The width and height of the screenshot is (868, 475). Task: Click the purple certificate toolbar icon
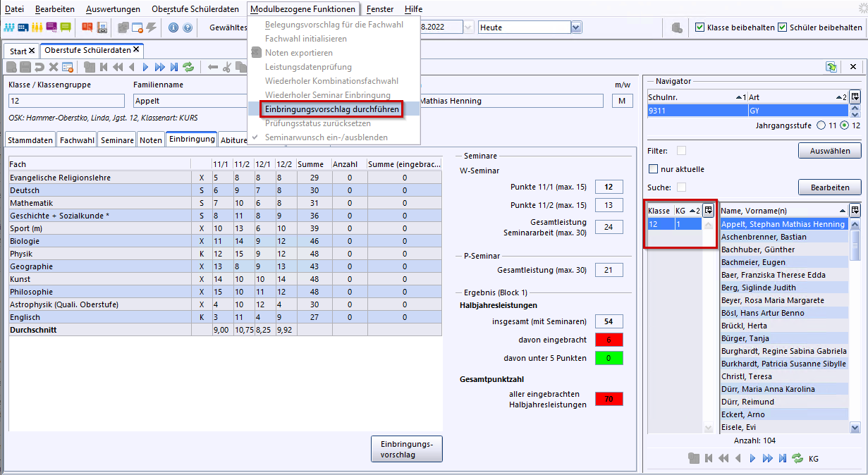click(51, 27)
